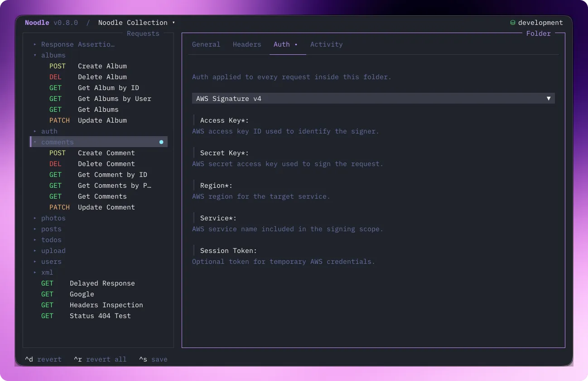Click the Access Key input field
This screenshot has width=588, height=381.
[373, 120]
